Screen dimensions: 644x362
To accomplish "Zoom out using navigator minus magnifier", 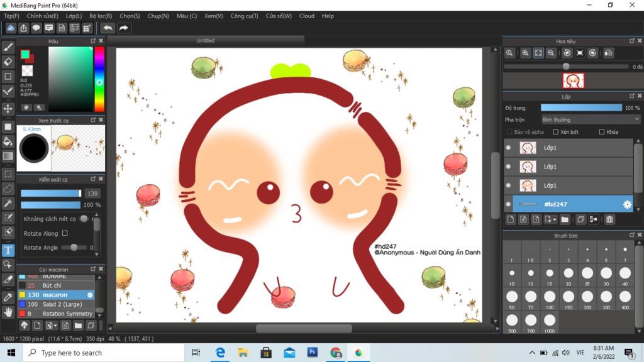I will pos(551,53).
